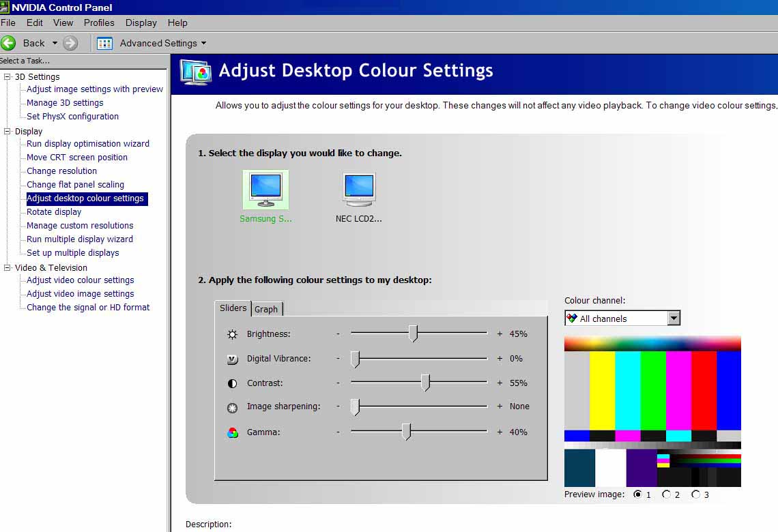Viewport: 778px width, 532px height.
Task: Collapse the Video & Television tree node
Action: pyautogui.click(x=8, y=267)
